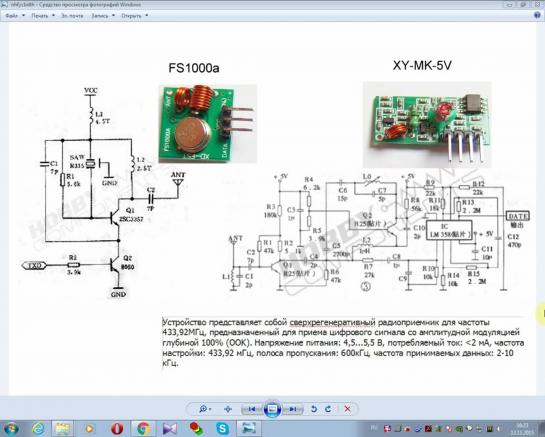Open the Открыть menu
This screenshot has width=545, height=437.
point(134,16)
